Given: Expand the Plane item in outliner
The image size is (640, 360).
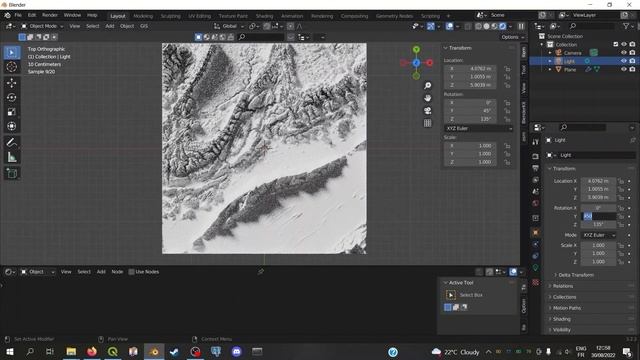Looking at the screenshot, I should pos(550,69).
